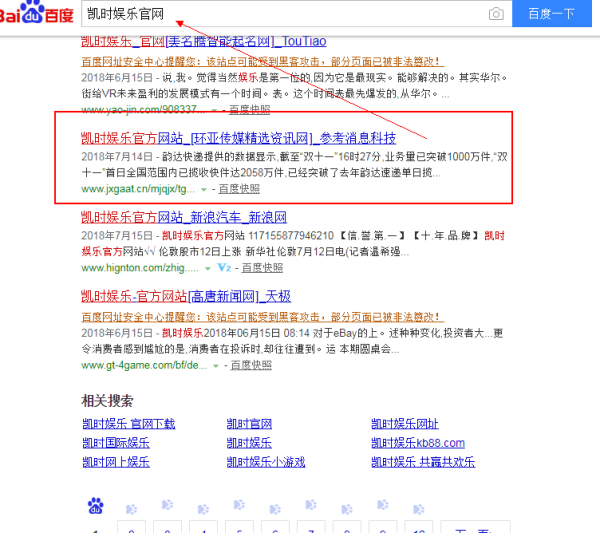Image resolution: width=600 pixels, height=533 pixels.
Task: Click the camera image-search icon
Action: pyautogui.click(x=496, y=14)
